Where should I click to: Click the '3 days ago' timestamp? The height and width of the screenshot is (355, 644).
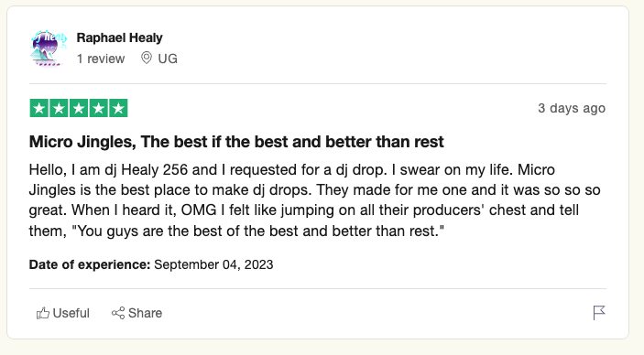(x=572, y=108)
